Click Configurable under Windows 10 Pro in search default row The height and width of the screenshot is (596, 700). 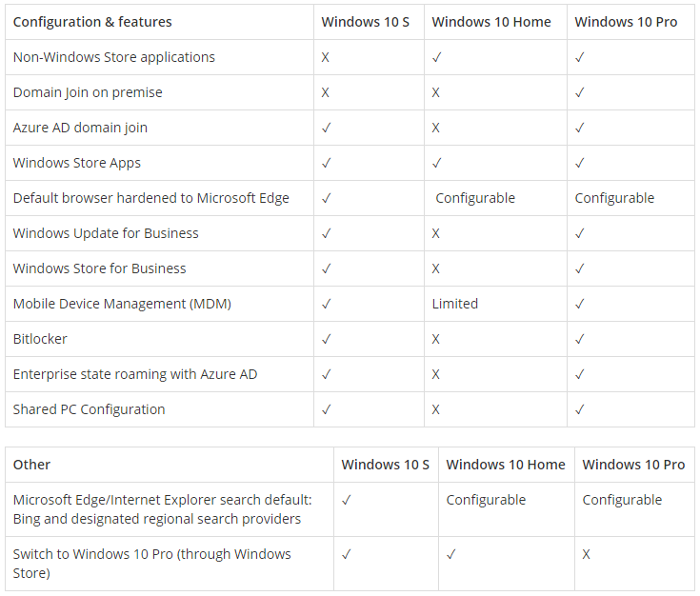(x=622, y=500)
